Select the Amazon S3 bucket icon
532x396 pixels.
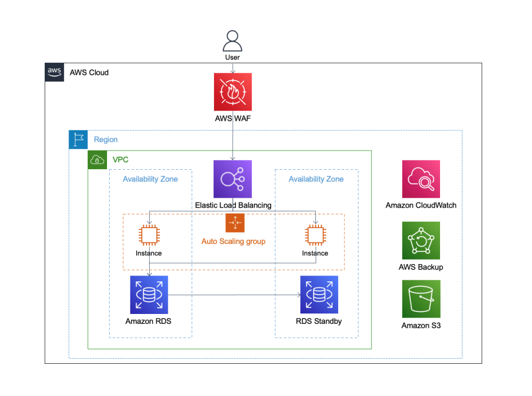click(x=421, y=299)
